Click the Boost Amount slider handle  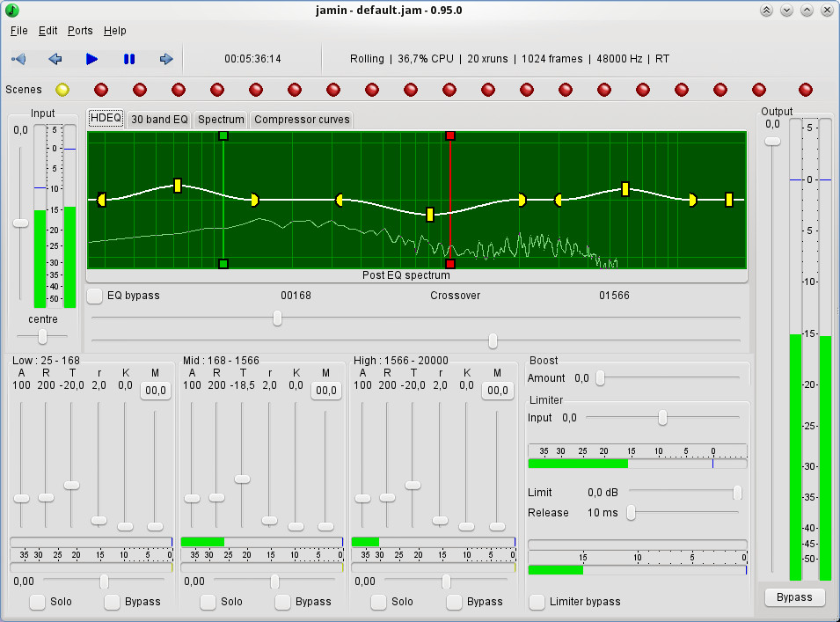pos(601,378)
